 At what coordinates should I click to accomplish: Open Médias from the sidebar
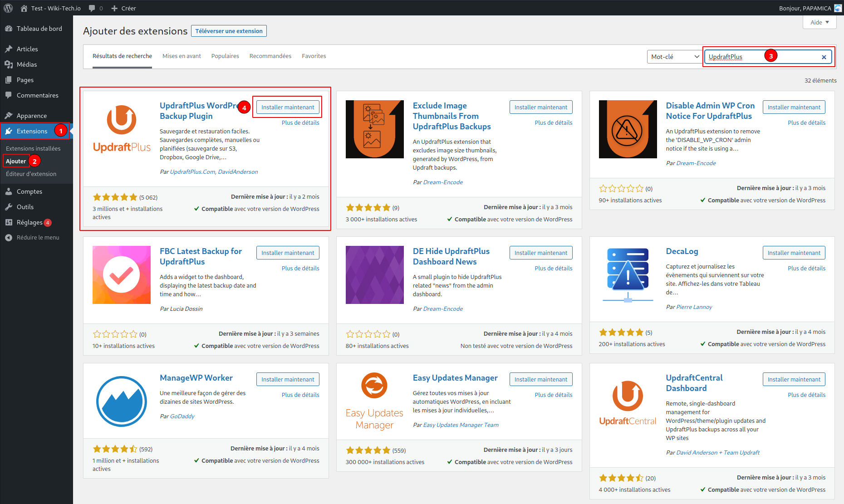[x=27, y=64]
